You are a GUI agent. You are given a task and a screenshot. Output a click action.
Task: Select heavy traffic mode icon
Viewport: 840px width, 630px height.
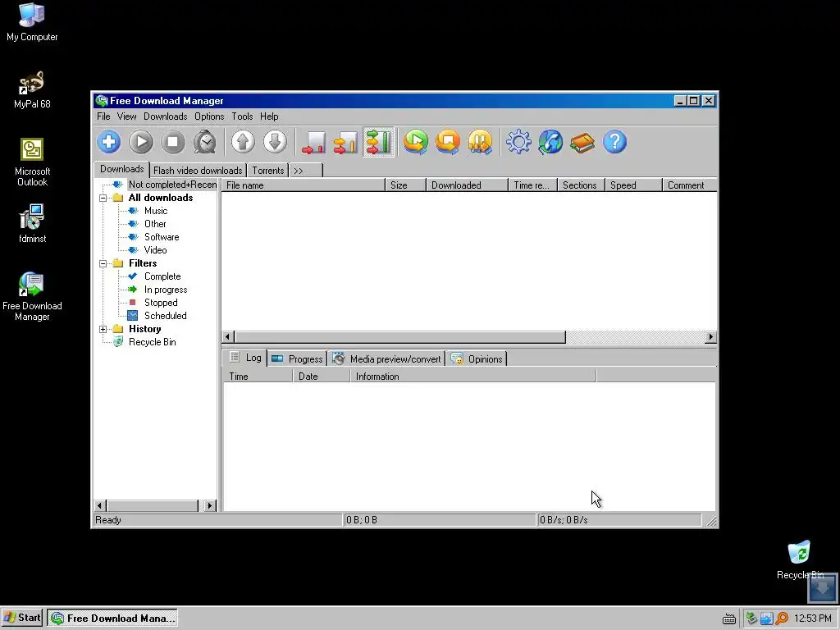378,142
